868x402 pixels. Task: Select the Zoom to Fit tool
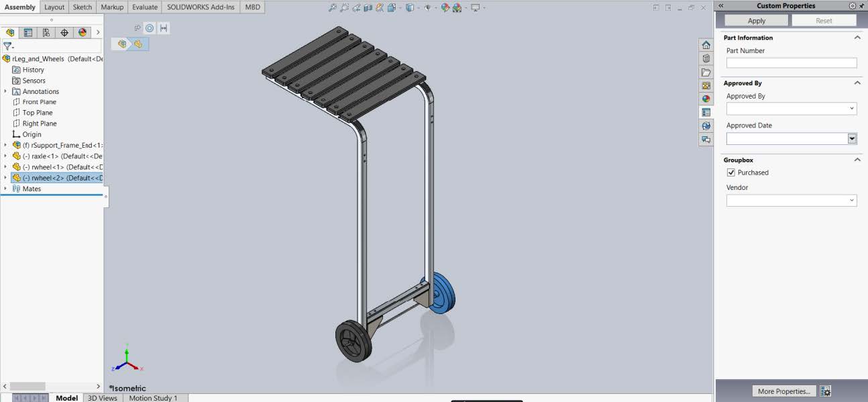(x=333, y=7)
